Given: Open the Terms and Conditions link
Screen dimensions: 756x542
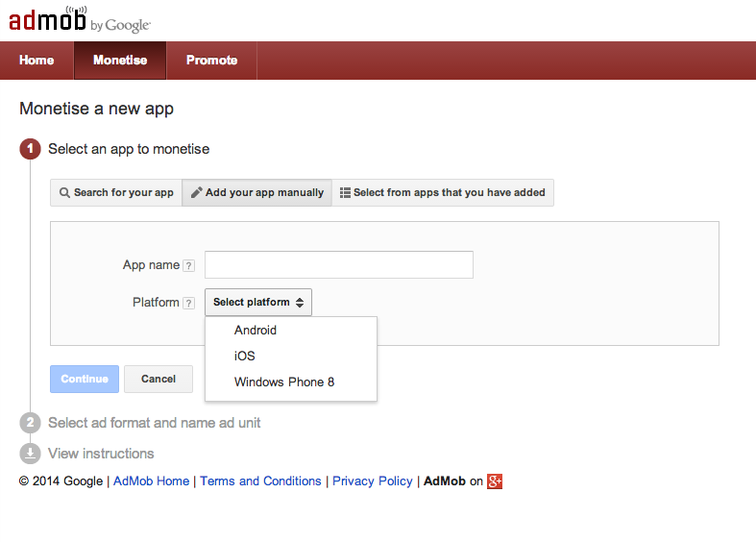Looking at the screenshot, I should pos(260,481).
